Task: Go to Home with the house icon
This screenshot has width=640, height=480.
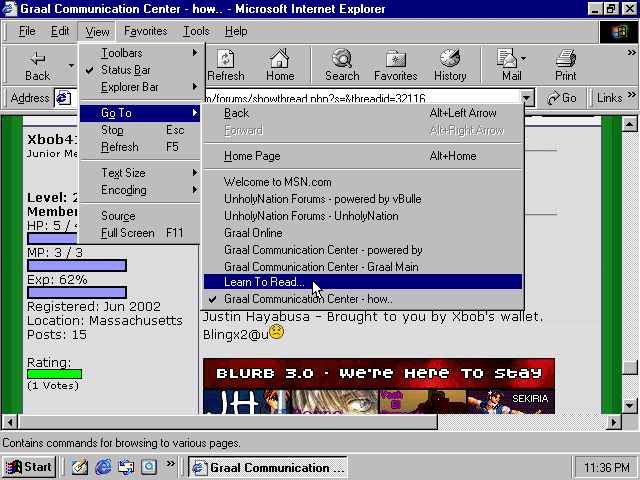Action: 280,58
